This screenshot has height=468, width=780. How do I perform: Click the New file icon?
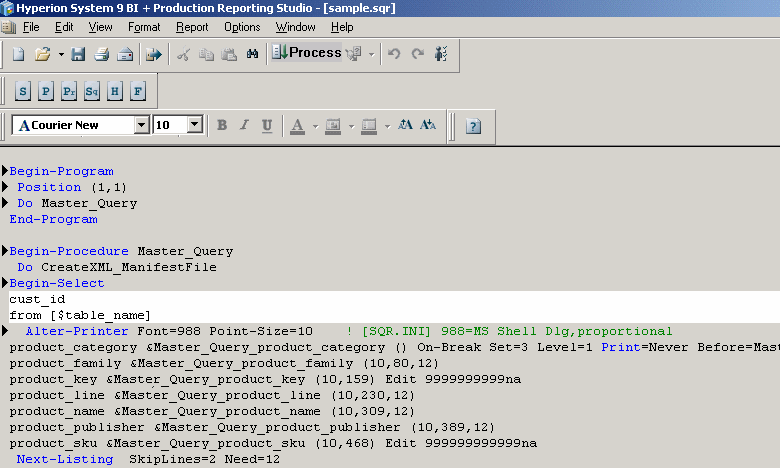18,54
